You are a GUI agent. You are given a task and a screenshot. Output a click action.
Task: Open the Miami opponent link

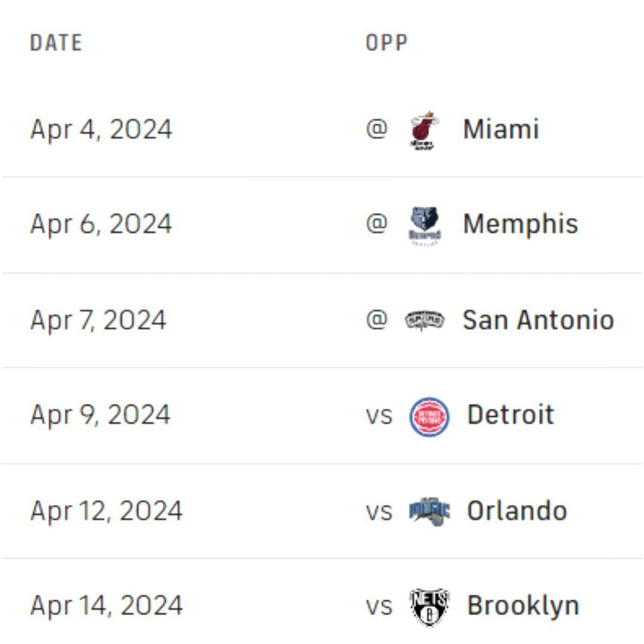501,129
